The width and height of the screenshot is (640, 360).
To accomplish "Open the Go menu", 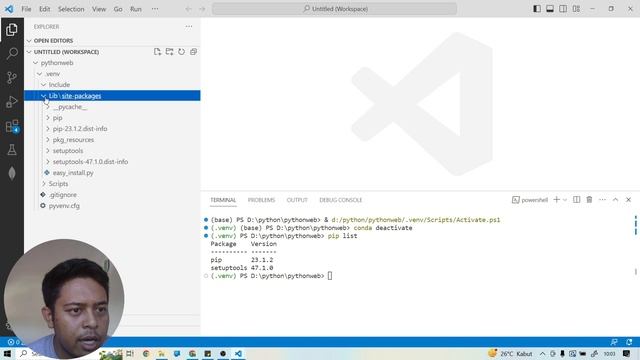I will point(118,9).
